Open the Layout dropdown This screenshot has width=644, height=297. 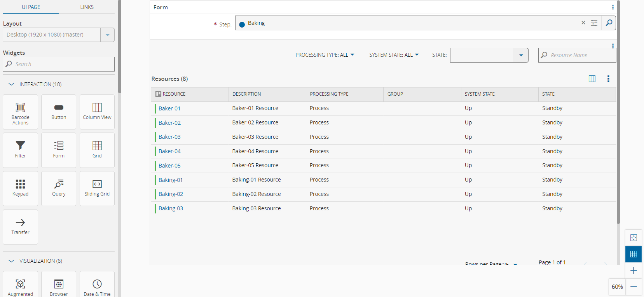coord(107,35)
